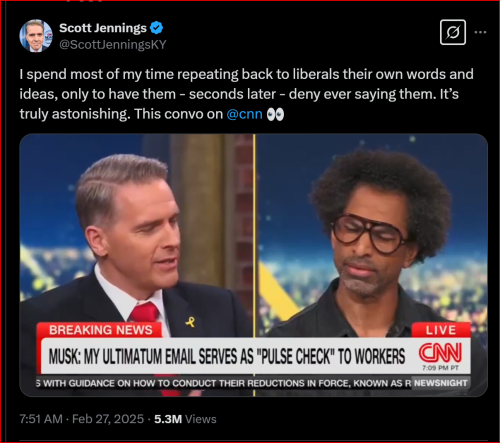Click the BREAKING NEWS banner label
Image resolution: width=500 pixels, height=443 pixels.
pos(100,330)
